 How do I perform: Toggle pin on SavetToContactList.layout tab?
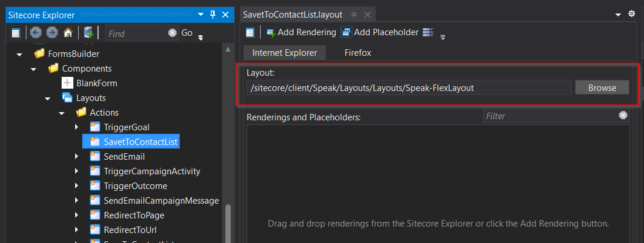coord(354,14)
